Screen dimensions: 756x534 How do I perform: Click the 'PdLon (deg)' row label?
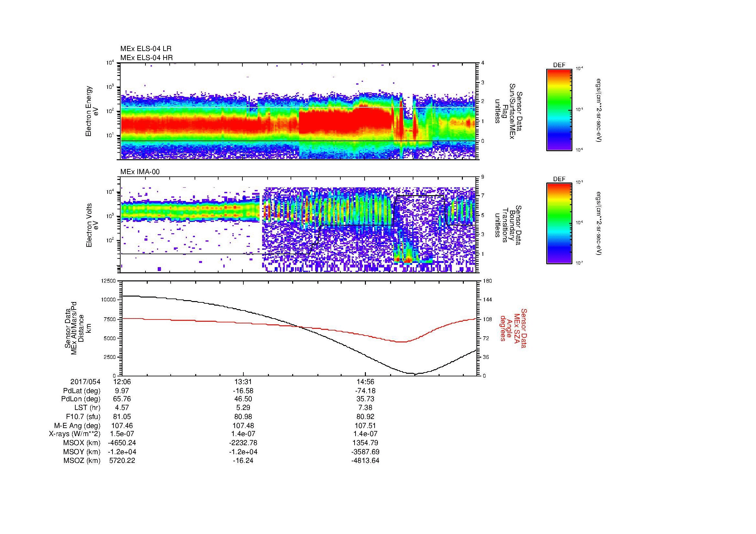(81, 399)
